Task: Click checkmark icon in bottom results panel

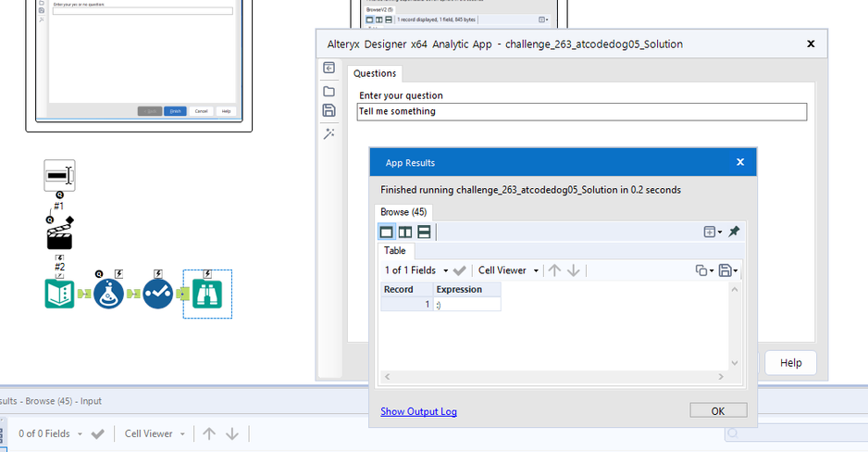Action: [98, 433]
